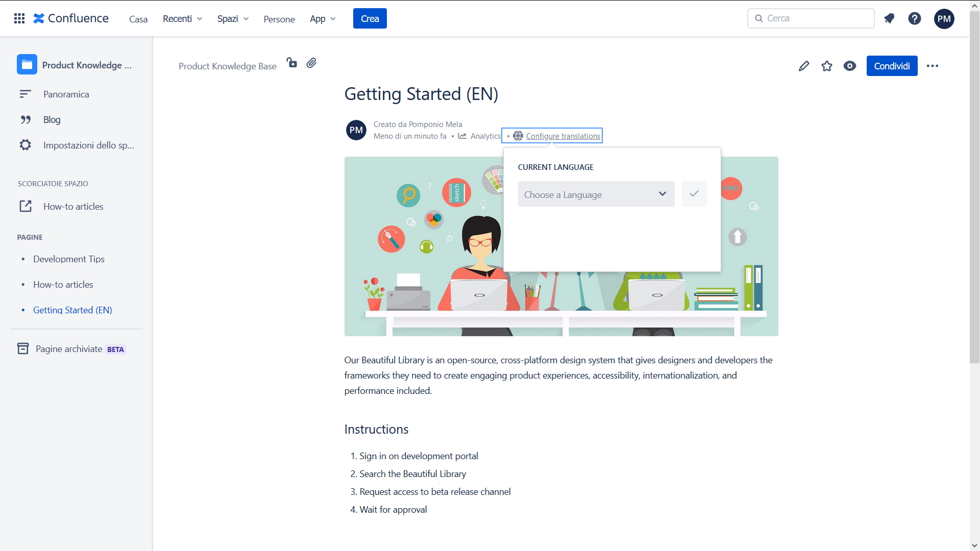Screen dimensions: 980x551
Task: Toggle watching with the eye icon
Action: [x=850, y=66]
